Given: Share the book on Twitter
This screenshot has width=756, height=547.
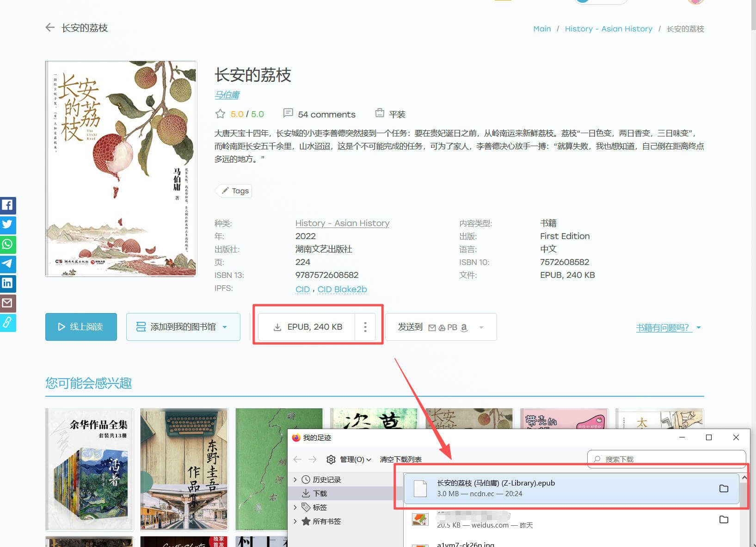Looking at the screenshot, I should click(7, 225).
